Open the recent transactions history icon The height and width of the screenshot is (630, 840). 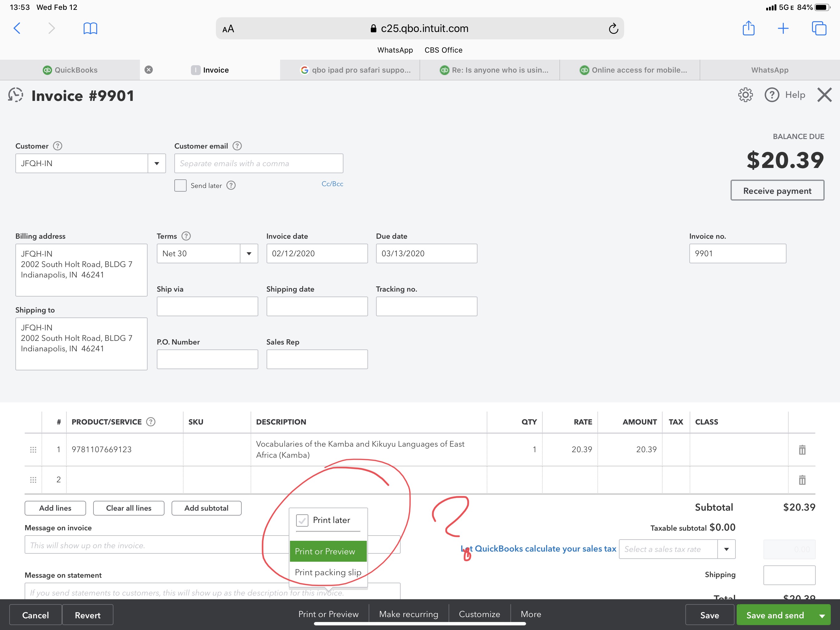pyautogui.click(x=16, y=95)
